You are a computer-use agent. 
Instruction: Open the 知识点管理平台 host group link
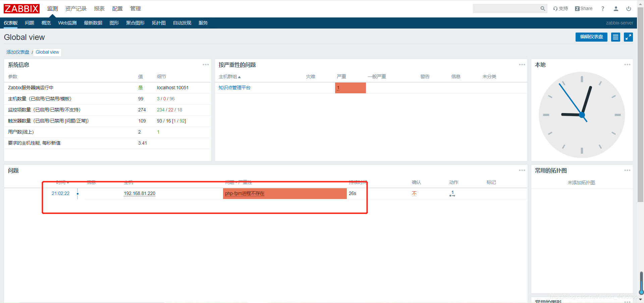click(x=234, y=88)
